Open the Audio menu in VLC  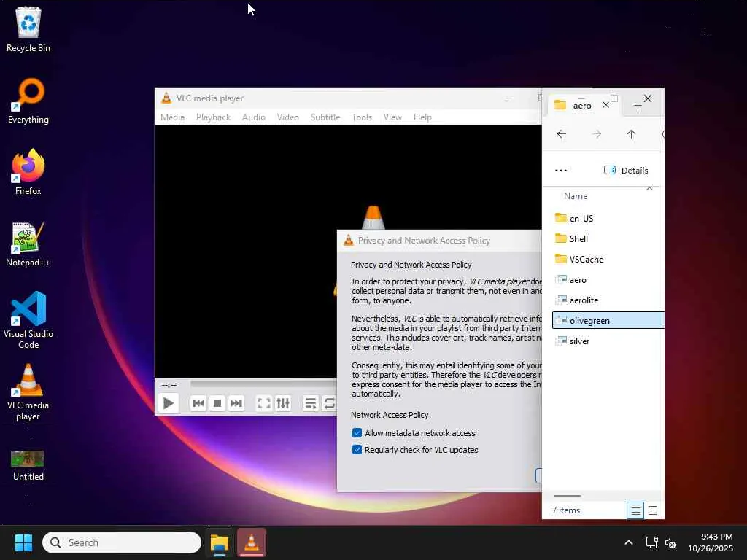253,117
